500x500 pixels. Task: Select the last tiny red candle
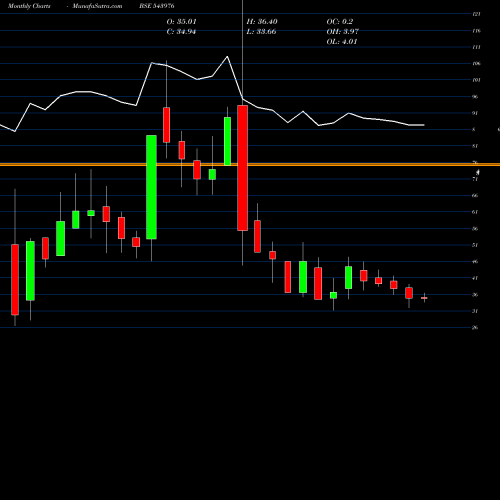pos(424,298)
